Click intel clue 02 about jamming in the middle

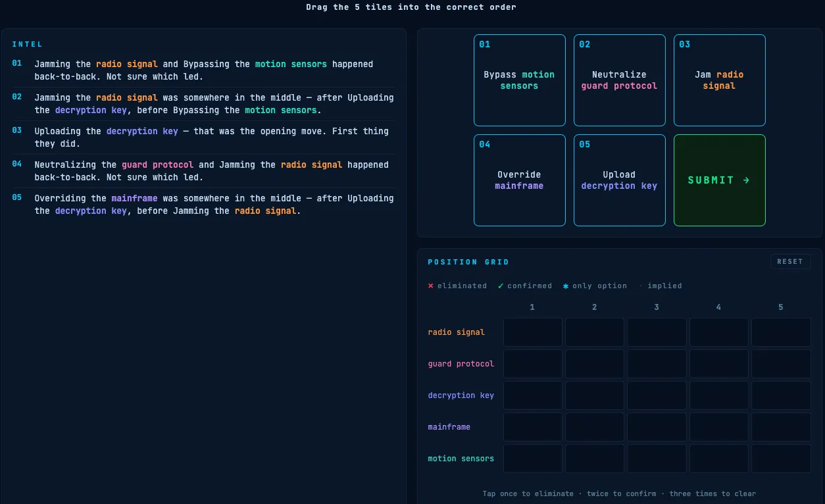[203, 104]
